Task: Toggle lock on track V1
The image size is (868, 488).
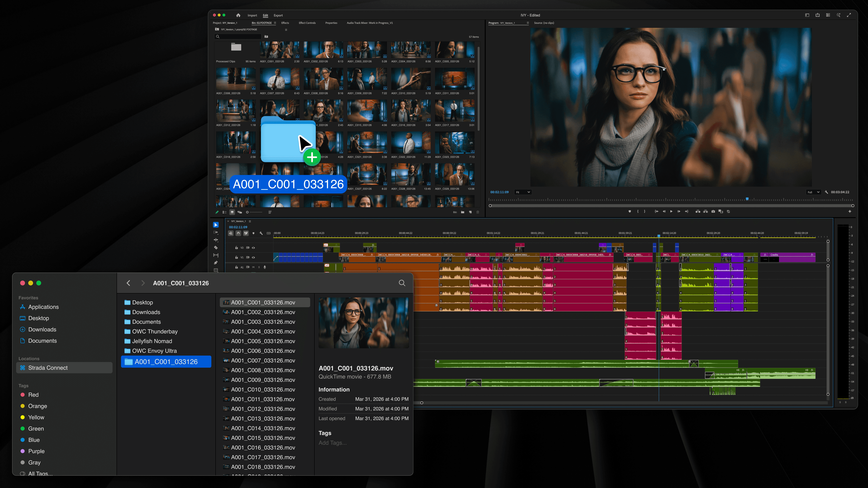Action: pos(236,257)
